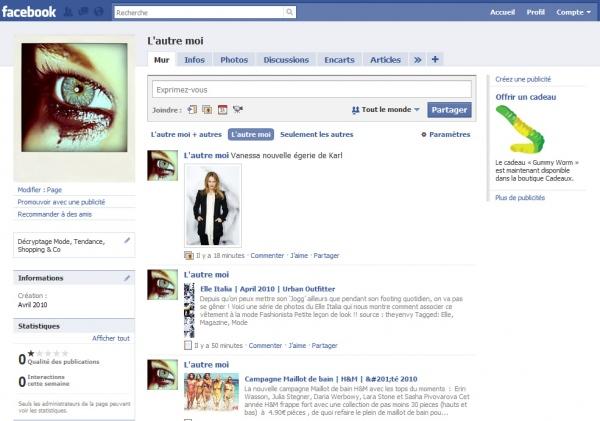Attach a link using the Joindre icon
This screenshot has height=421, width=600.
coord(192,110)
